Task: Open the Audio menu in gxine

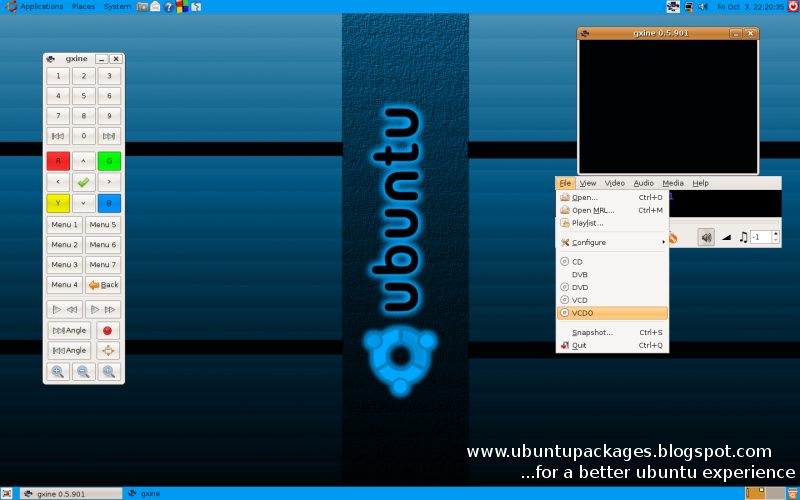Action: [644, 183]
